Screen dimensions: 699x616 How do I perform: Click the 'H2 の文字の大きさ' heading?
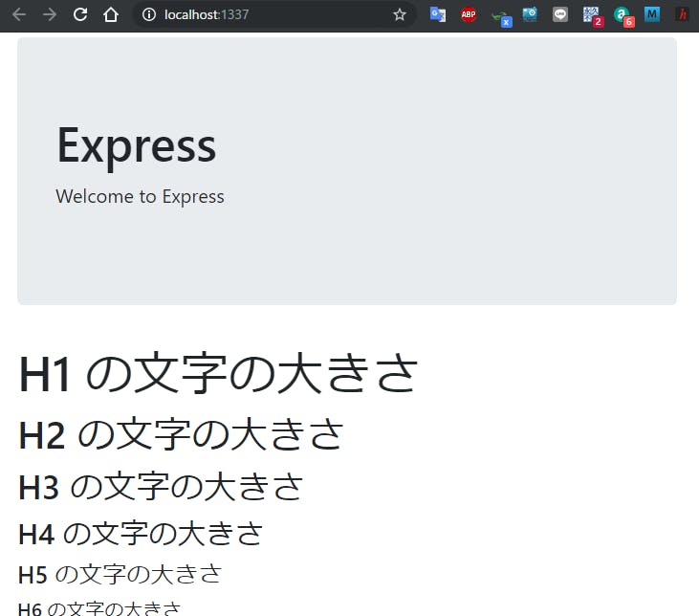[181, 434]
